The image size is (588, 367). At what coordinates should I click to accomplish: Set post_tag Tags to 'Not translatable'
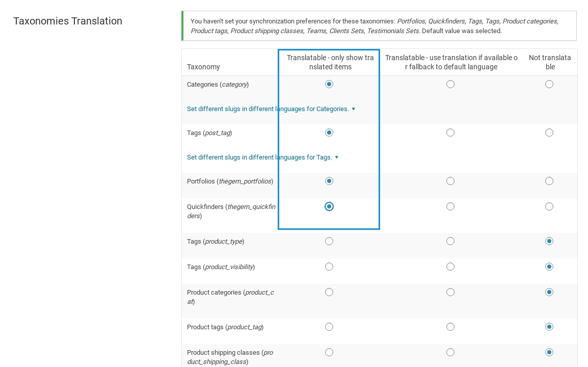point(549,133)
